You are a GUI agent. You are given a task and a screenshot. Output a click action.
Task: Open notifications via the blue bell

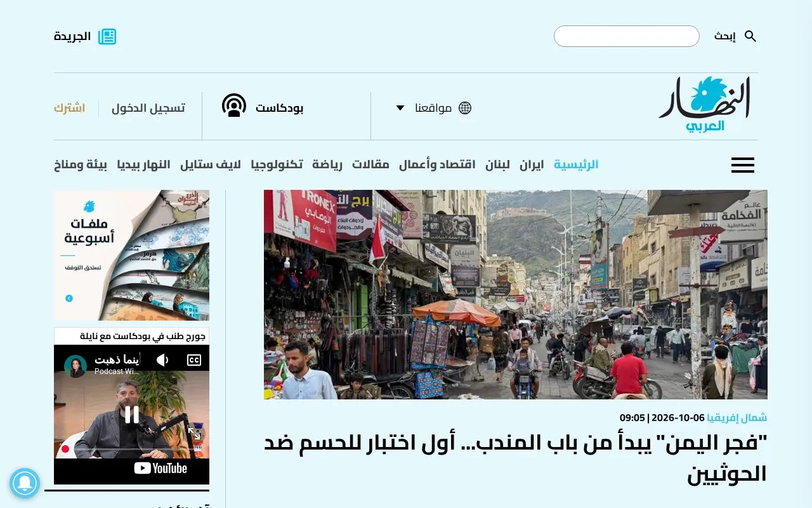coord(25,483)
